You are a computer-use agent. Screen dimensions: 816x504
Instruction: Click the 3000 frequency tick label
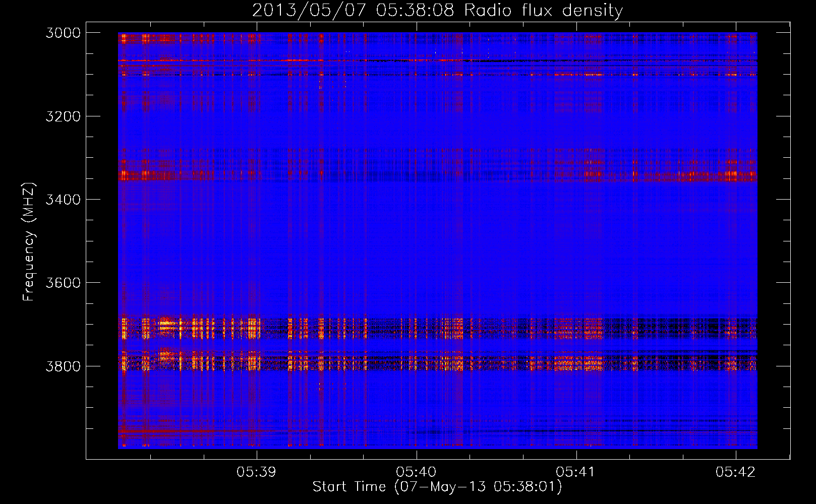pyautogui.click(x=63, y=33)
